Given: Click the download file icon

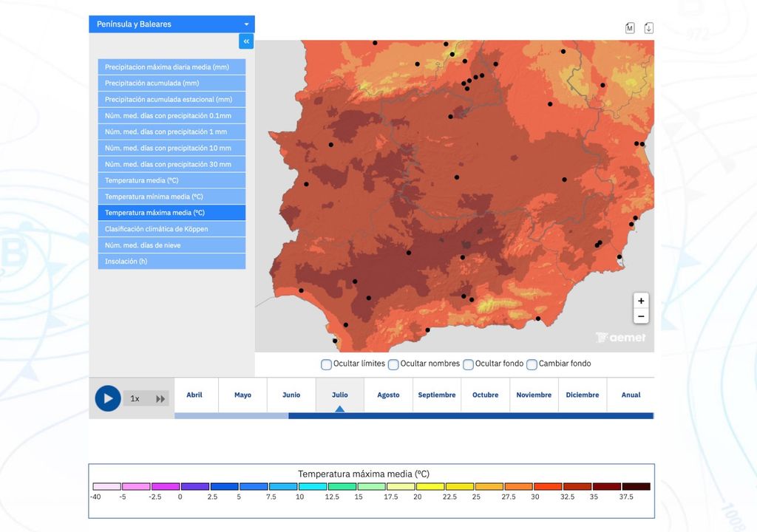Looking at the screenshot, I should 648,28.
